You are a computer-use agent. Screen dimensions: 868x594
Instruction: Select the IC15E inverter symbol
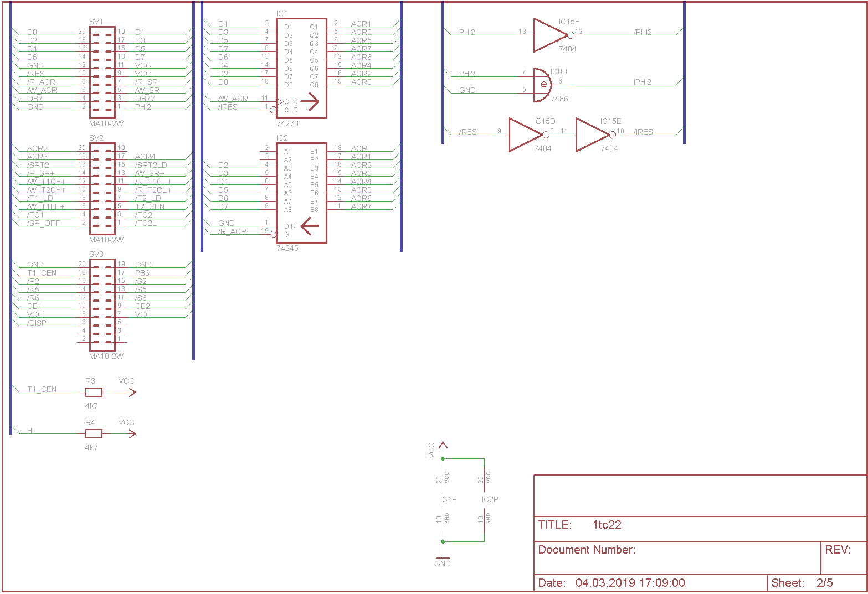coord(592,135)
